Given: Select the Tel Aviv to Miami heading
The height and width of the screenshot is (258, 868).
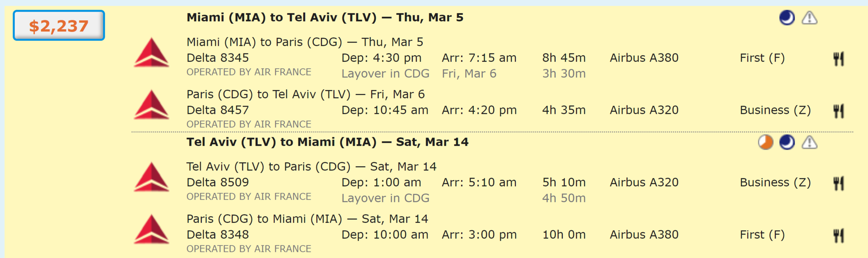Looking at the screenshot, I should click(327, 142).
